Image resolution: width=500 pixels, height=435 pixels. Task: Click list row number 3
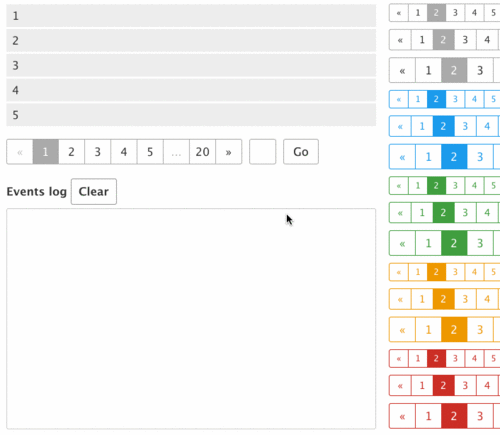point(191,65)
